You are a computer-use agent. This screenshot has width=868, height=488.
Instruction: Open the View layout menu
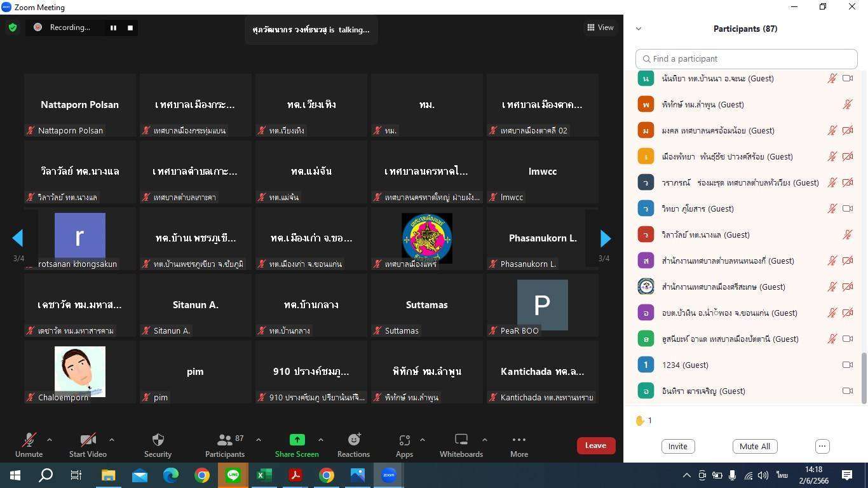(600, 27)
